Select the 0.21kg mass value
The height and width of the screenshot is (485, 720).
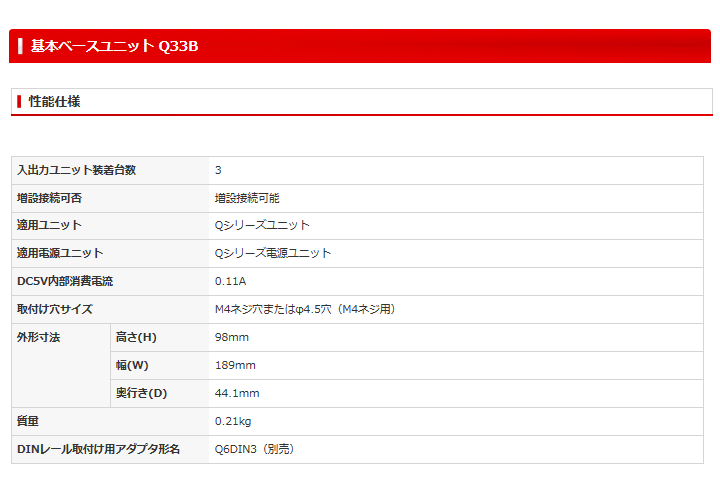click(x=233, y=422)
